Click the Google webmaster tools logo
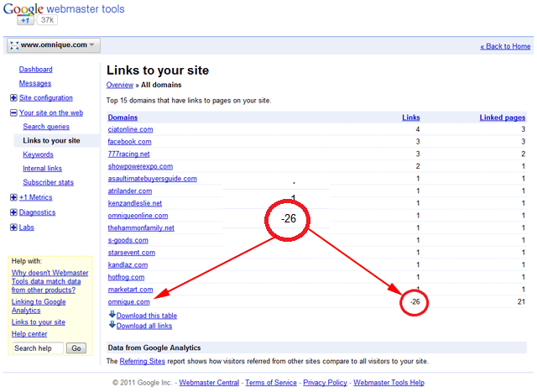This screenshot has width=537, height=392. pyautogui.click(x=64, y=9)
